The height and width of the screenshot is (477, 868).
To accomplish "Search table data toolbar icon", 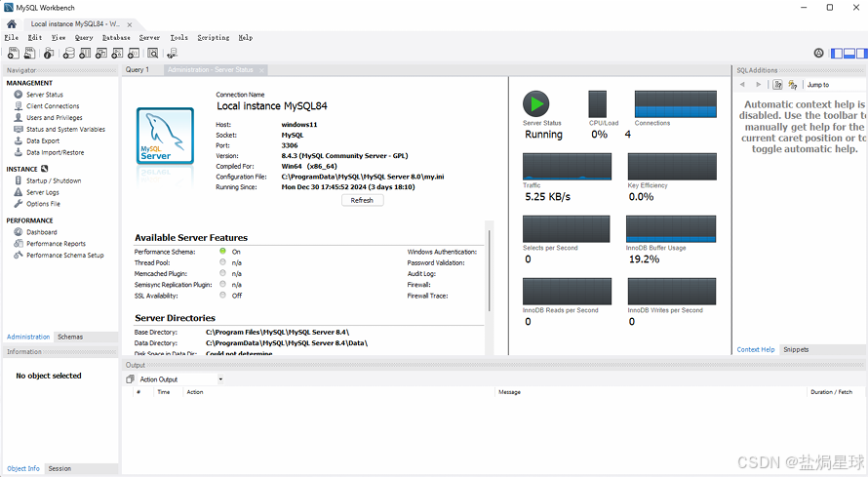I will 153,53.
